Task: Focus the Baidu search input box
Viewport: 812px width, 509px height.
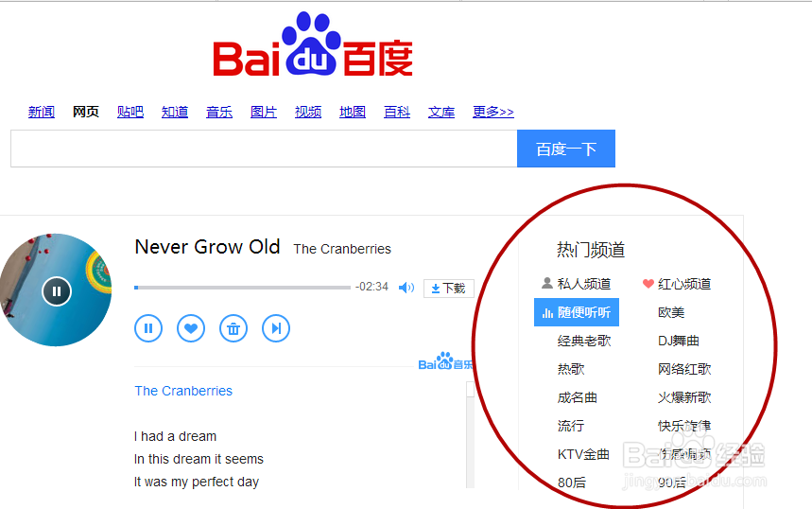Action: (x=264, y=149)
